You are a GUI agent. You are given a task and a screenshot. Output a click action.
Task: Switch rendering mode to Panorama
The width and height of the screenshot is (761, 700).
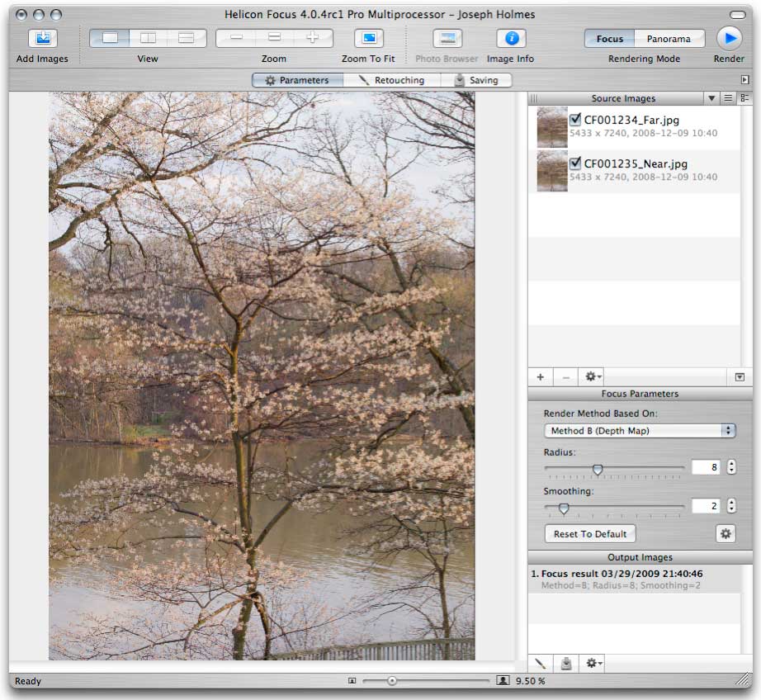click(669, 39)
